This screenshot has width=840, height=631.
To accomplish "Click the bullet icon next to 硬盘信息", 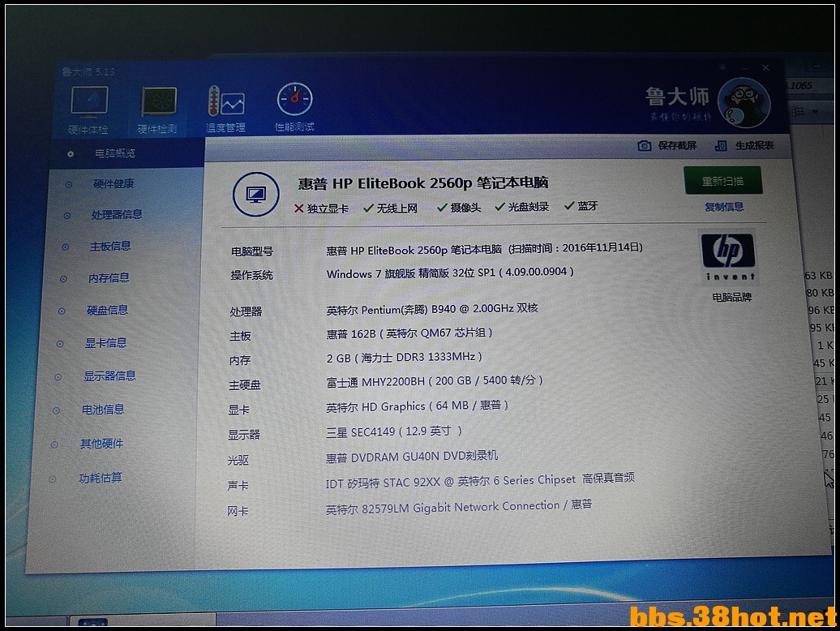I will (x=62, y=311).
